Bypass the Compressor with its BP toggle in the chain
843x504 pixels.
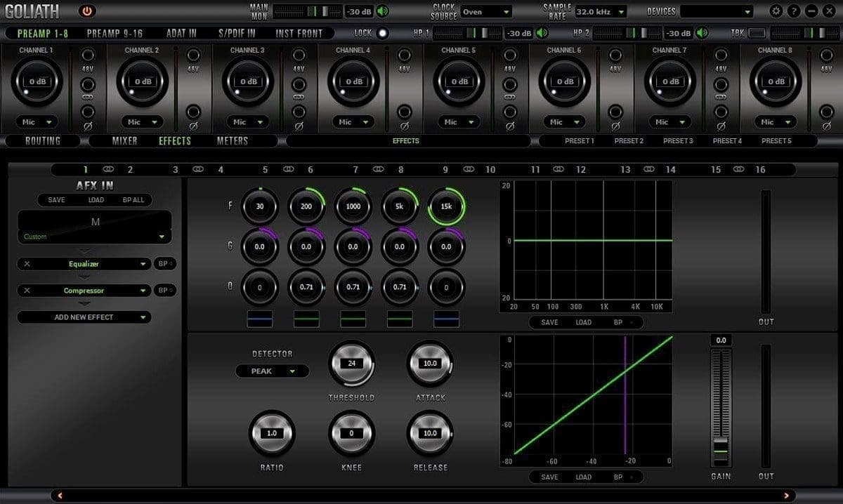tap(165, 291)
